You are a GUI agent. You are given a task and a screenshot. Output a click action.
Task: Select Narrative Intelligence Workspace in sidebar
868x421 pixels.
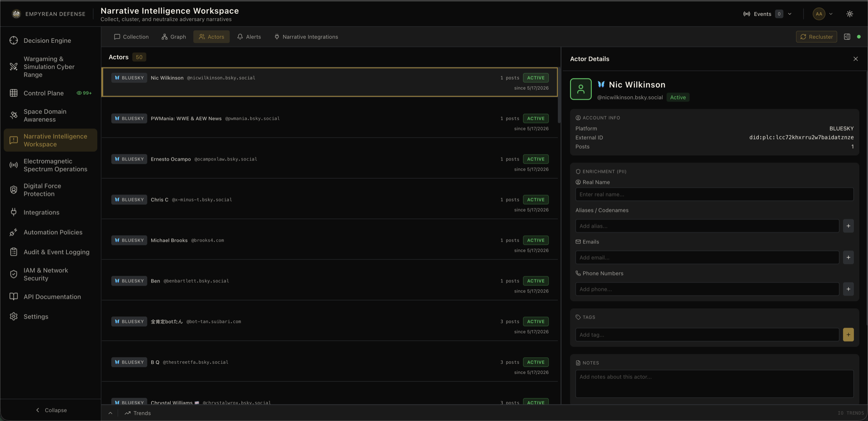[x=50, y=140]
